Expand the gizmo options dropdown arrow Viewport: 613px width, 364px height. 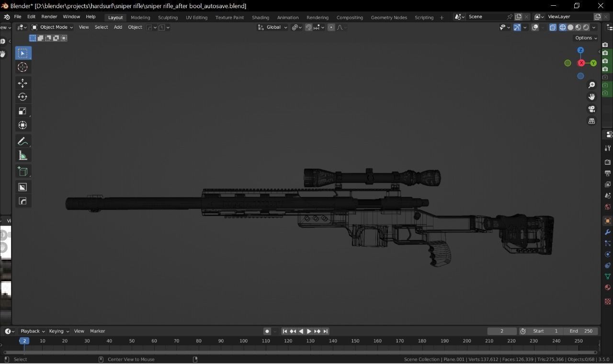point(525,27)
